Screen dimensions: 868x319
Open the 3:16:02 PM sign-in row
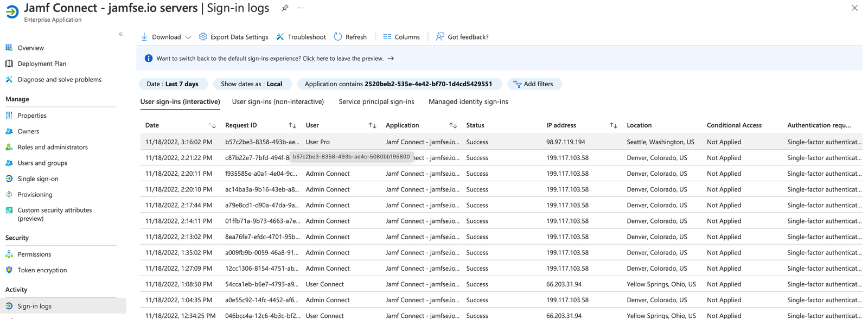[501, 142]
